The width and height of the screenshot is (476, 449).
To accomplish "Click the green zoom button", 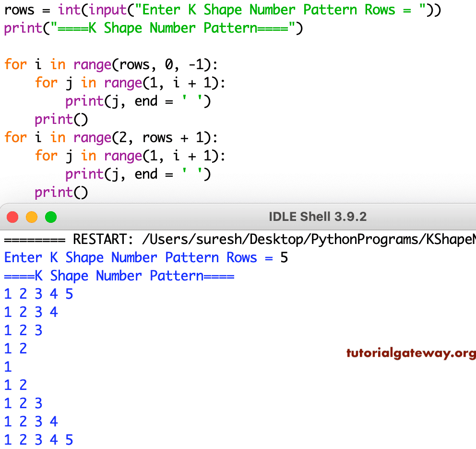I will tap(50, 217).
